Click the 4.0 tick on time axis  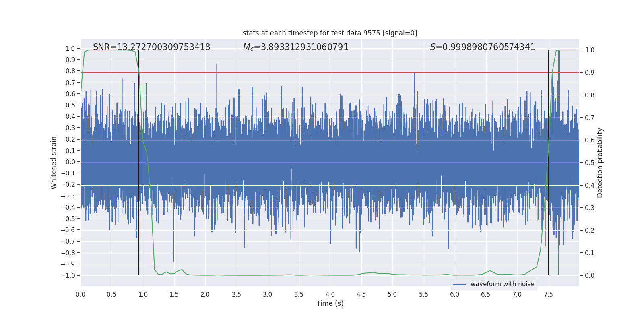coord(330,294)
